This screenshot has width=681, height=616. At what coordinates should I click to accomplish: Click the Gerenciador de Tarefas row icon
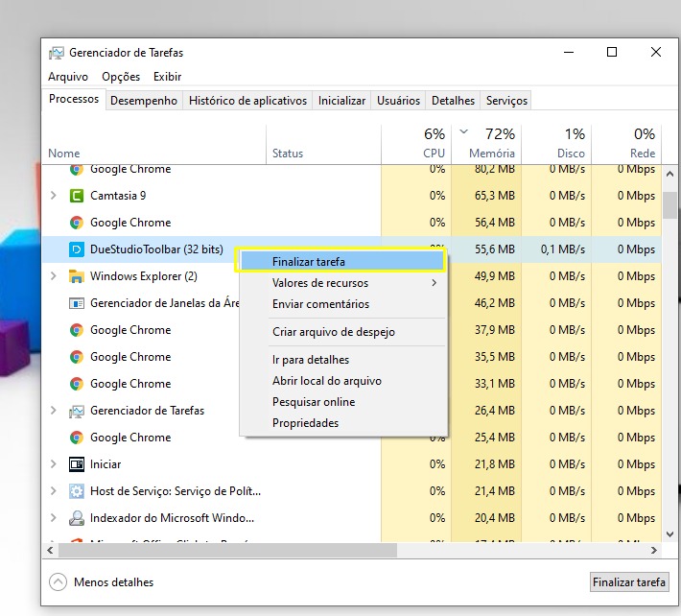tap(77, 411)
